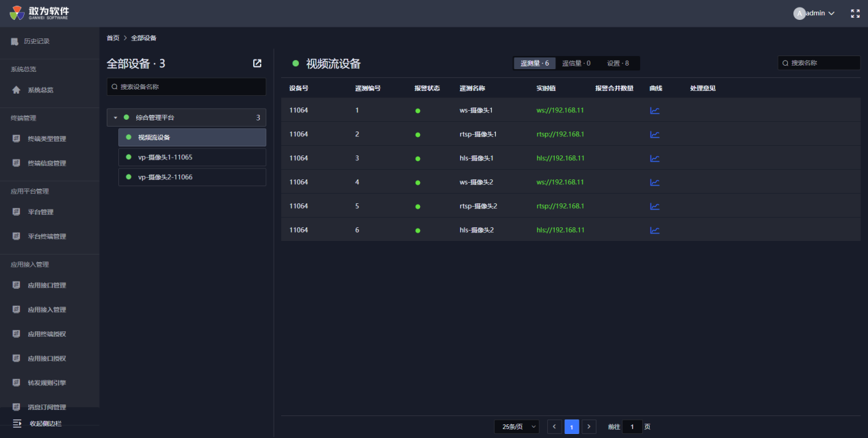Switch to the 设置 tab
The height and width of the screenshot is (438, 868).
click(618, 63)
